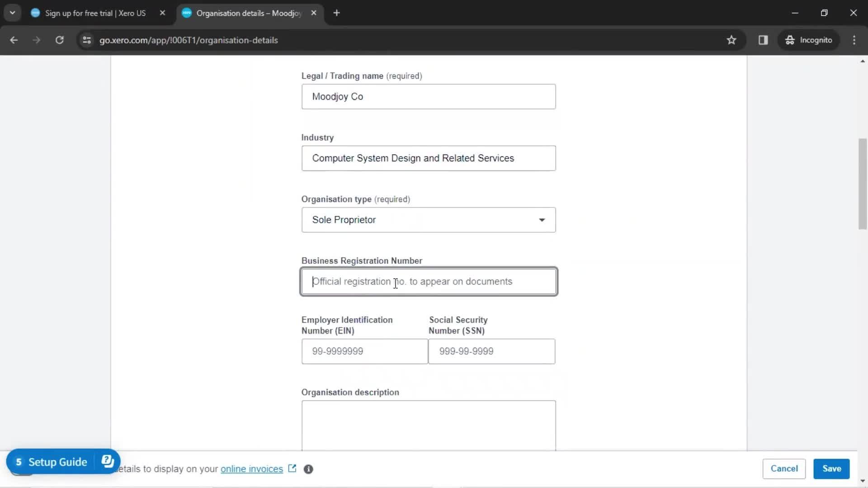Viewport: 868px width, 488px height.
Task: Click the Organisation description label
Action: coord(350,392)
